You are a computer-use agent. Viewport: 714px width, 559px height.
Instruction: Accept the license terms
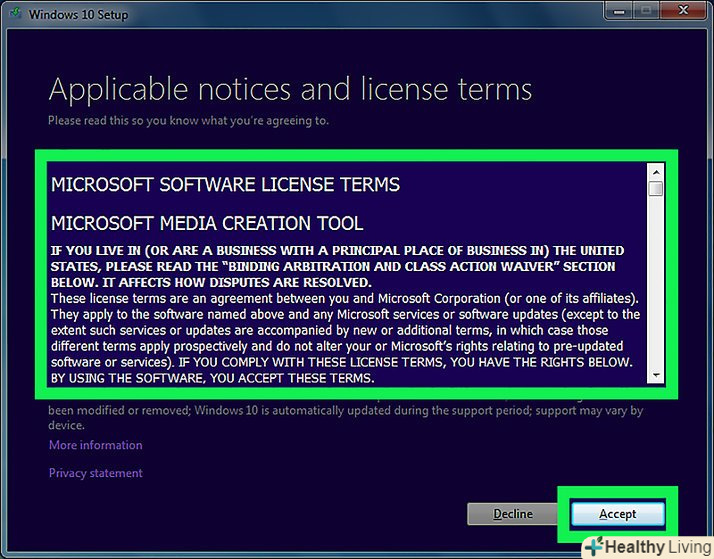point(617,514)
